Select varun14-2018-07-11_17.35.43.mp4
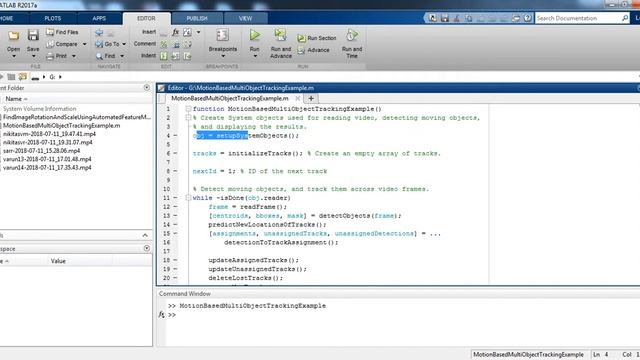This screenshot has width=640, height=360. click(x=47, y=167)
